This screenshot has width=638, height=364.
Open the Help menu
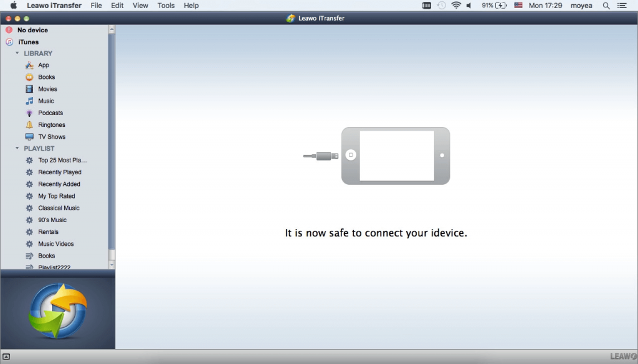click(x=191, y=6)
